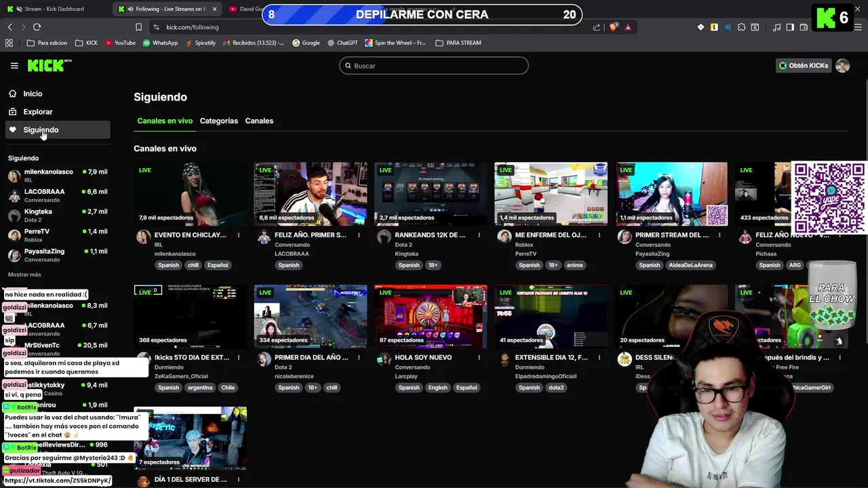This screenshot has height=488, width=868.
Task: Open the HOLA SOY NUEVO casino stream thumbnail
Action: pos(431,316)
